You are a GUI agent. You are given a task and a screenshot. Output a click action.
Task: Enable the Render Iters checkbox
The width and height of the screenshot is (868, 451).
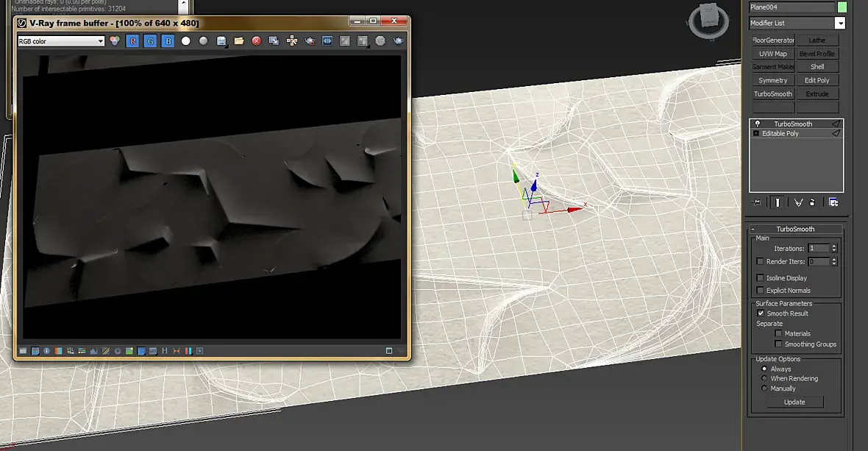[760, 261]
